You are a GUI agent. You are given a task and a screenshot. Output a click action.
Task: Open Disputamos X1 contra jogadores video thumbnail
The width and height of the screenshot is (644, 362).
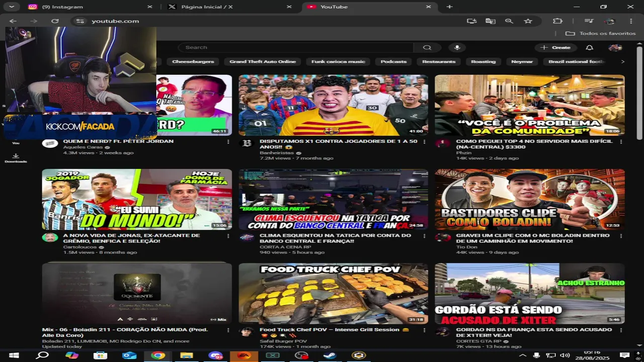(334, 105)
